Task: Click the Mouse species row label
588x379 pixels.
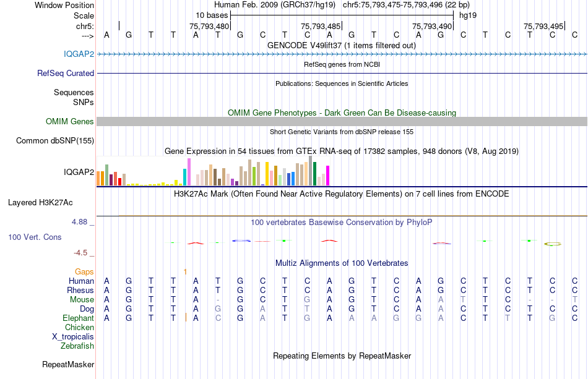Action: 82,300
